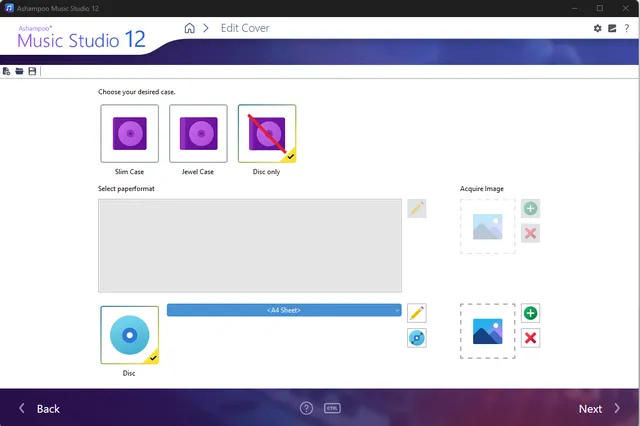The height and width of the screenshot is (426, 640).
Task: Maximize the Music Studio window
Action: (600, 8)
